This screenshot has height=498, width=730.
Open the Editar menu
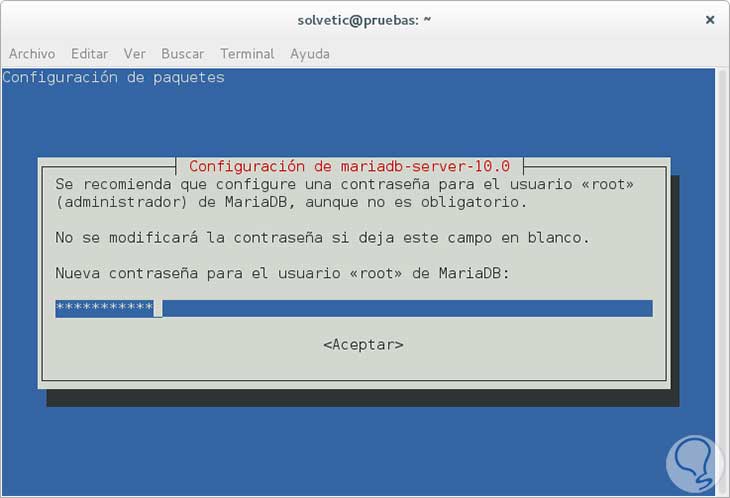pyautogui.click(x=89, y=54)
